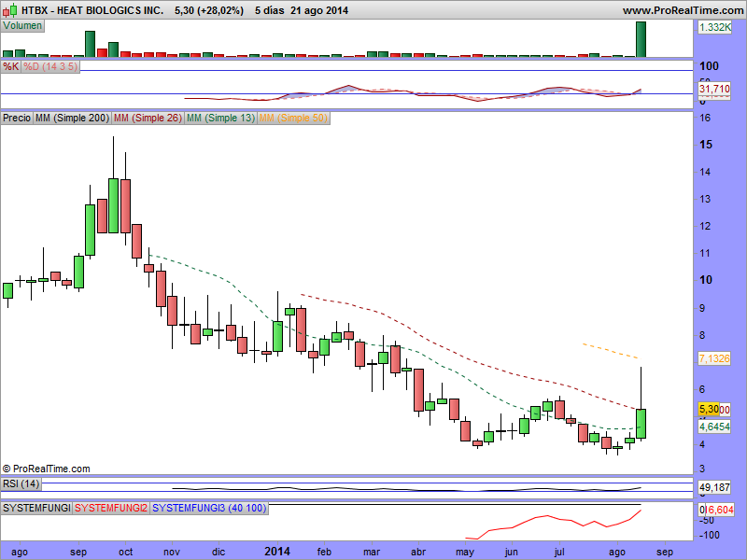Click the Volumen panel label
The image size is (747, 560).
tap(22, 26)
